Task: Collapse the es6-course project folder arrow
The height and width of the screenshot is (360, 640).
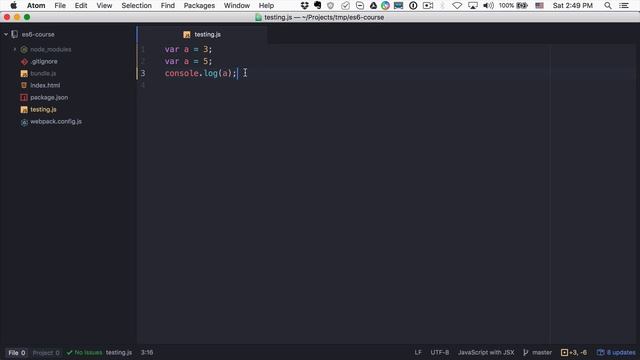Action: [6, 34]
